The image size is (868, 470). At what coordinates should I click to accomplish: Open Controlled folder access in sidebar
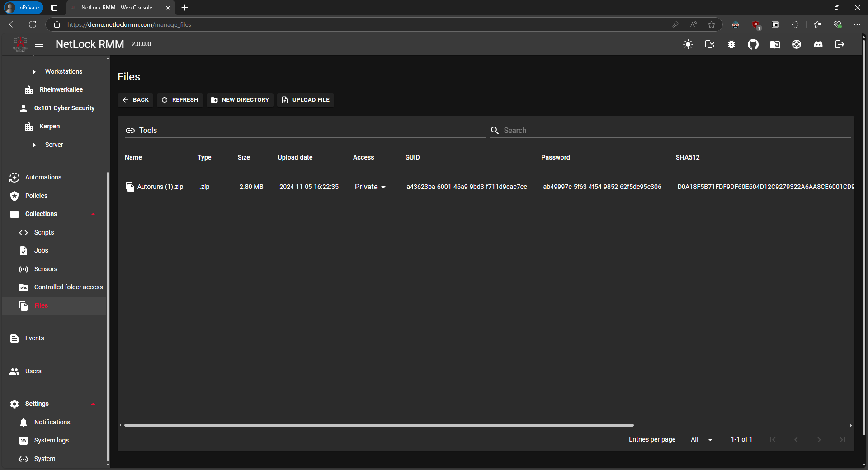pos(68,287)
